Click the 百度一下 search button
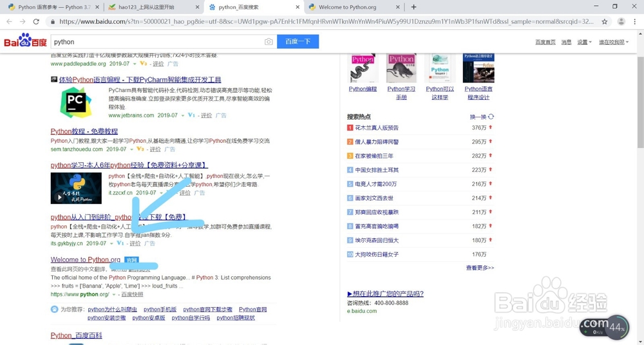Viewport: 644px width, 345px height. coord(298,41)
